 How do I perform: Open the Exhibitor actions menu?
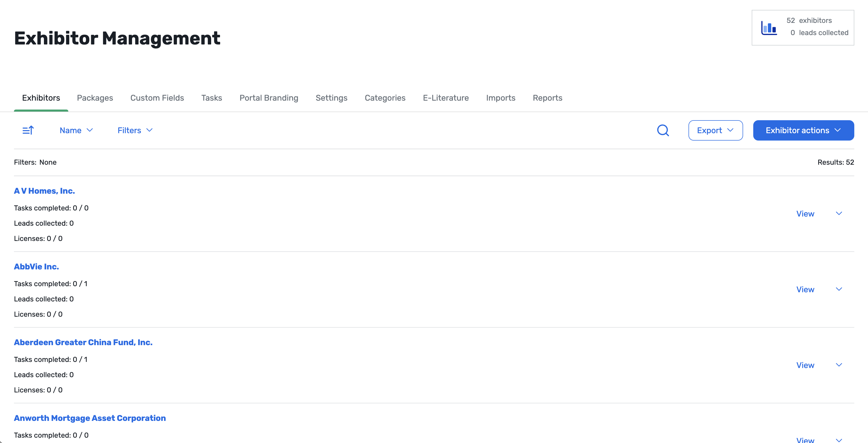click(803, 130)
